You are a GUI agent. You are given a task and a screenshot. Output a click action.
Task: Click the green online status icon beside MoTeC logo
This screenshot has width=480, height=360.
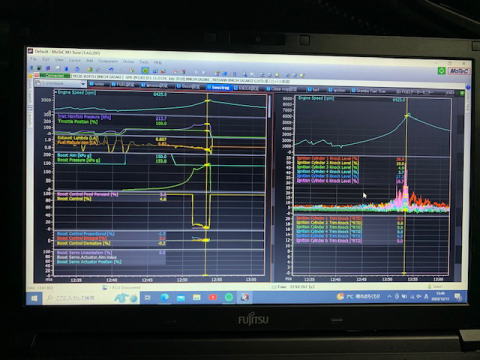coord(442,71)
